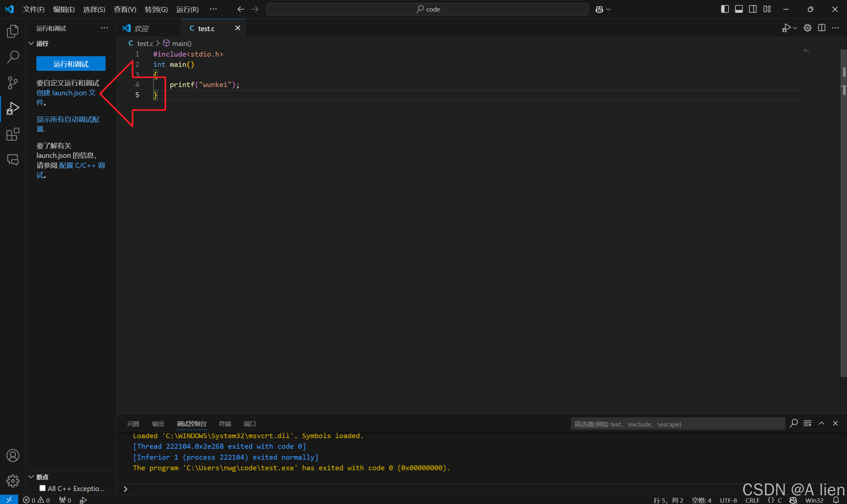847x504 pixels.
Task: Open the Extensions view icon
Action: pos(13,134)
